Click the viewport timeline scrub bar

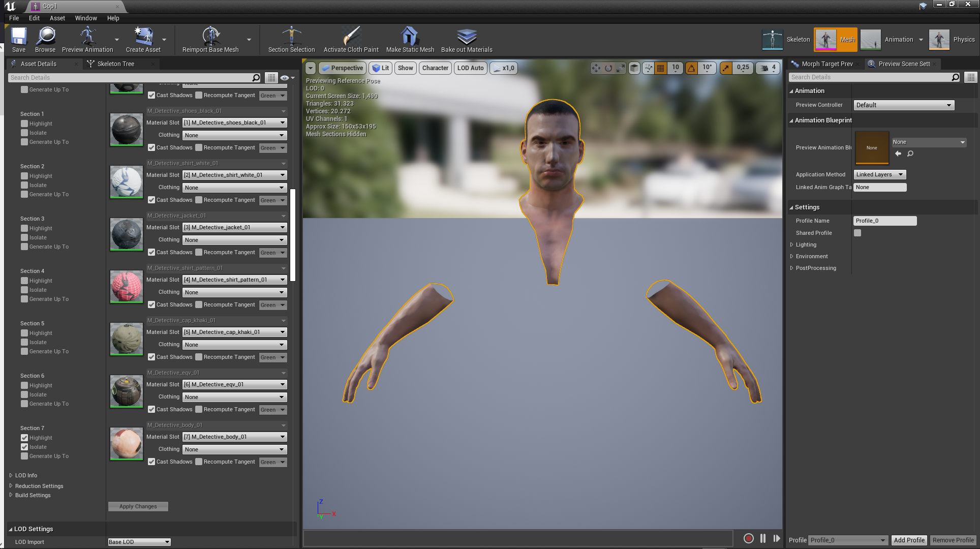click(517, 538)
